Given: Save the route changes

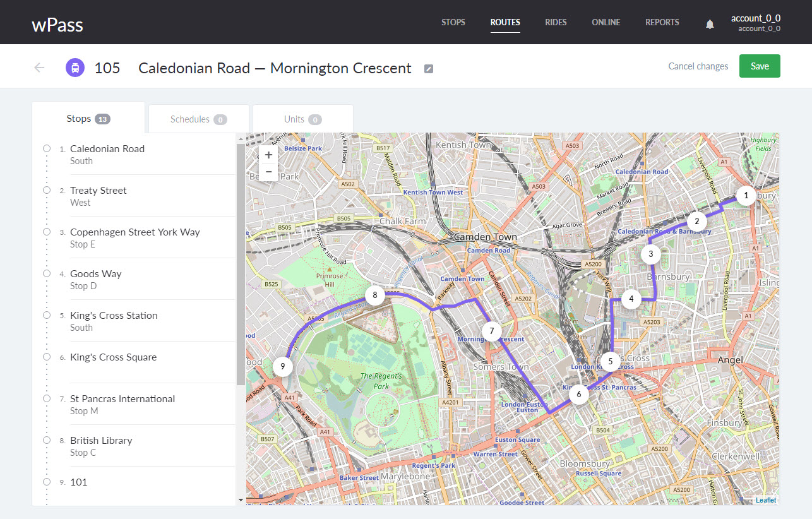Looking at the screenshot, I should coord(759,66).
